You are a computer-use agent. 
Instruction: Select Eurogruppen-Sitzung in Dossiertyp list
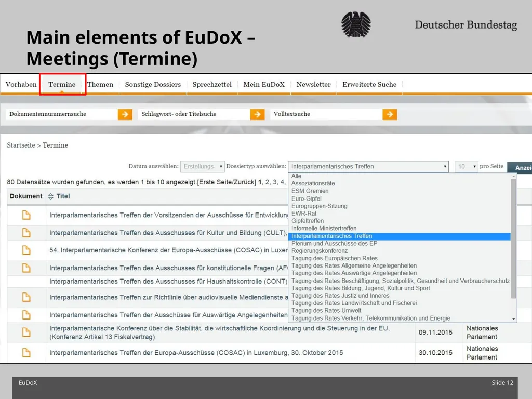400,206
